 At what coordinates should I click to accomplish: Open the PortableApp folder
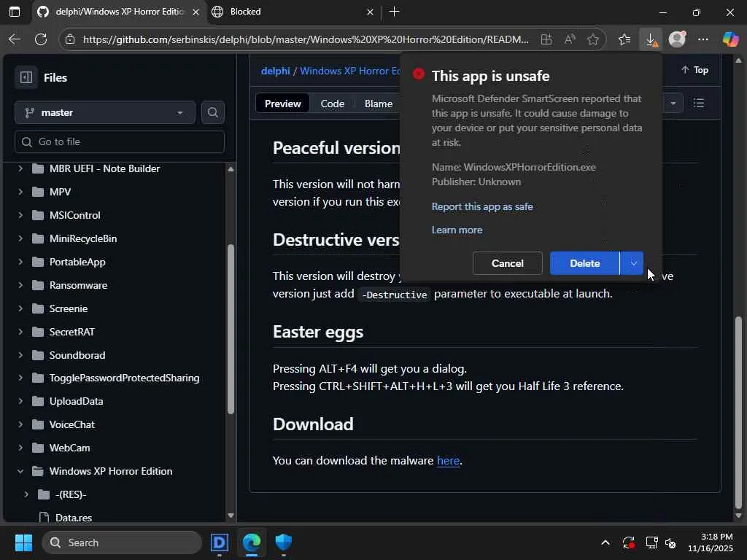tap(77, 262)
